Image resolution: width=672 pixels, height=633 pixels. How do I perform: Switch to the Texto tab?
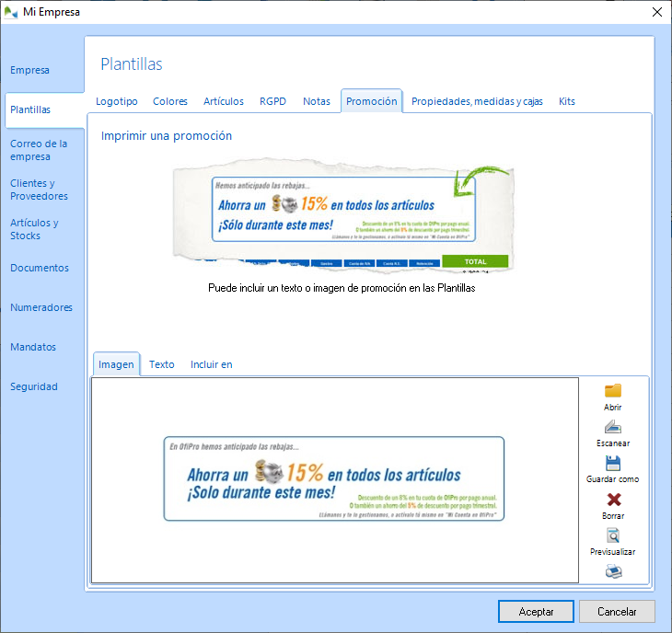pos(162,364)
